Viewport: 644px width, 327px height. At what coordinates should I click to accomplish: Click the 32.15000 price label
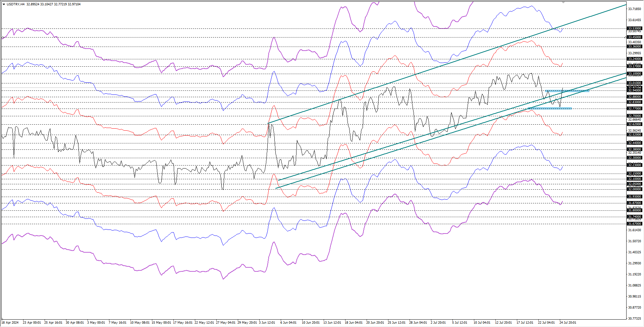click(635, 174)
